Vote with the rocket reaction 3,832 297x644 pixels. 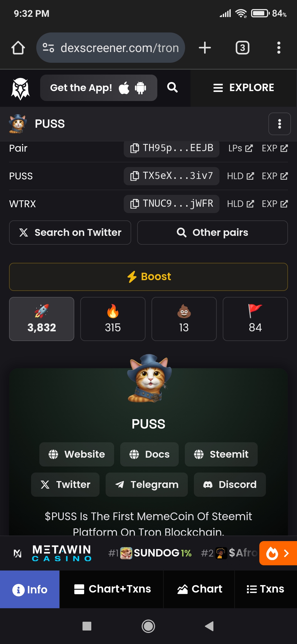[42, 319]
